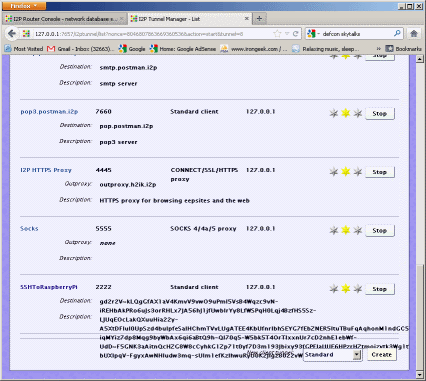Minimize the Firefox window
426x381 pixels.
402,6
